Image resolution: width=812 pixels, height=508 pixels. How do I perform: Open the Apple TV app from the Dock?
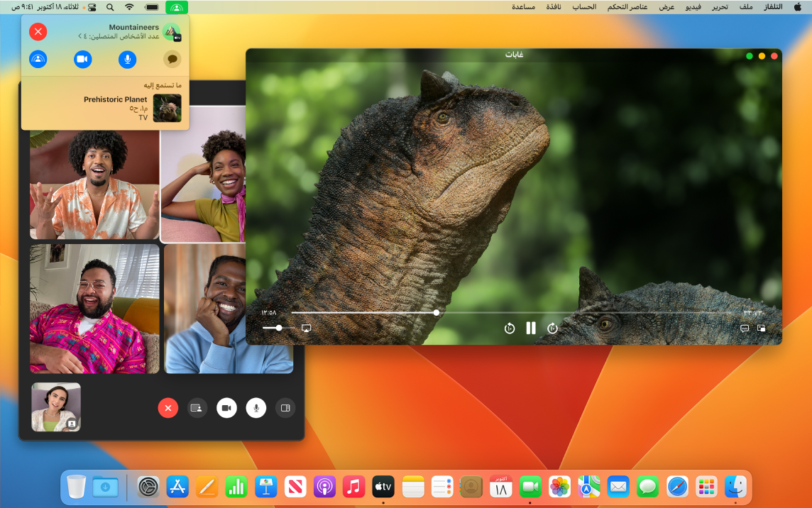[383, 487]
